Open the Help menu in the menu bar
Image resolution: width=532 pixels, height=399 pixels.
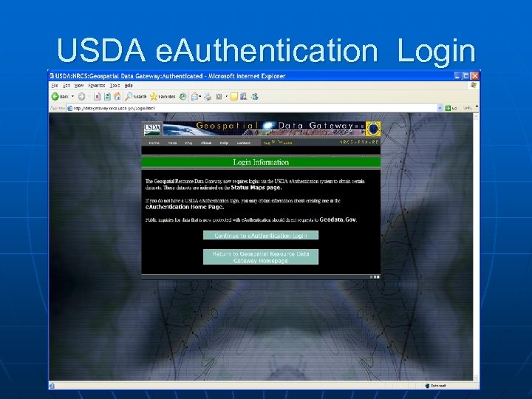(x=129, y=86)
